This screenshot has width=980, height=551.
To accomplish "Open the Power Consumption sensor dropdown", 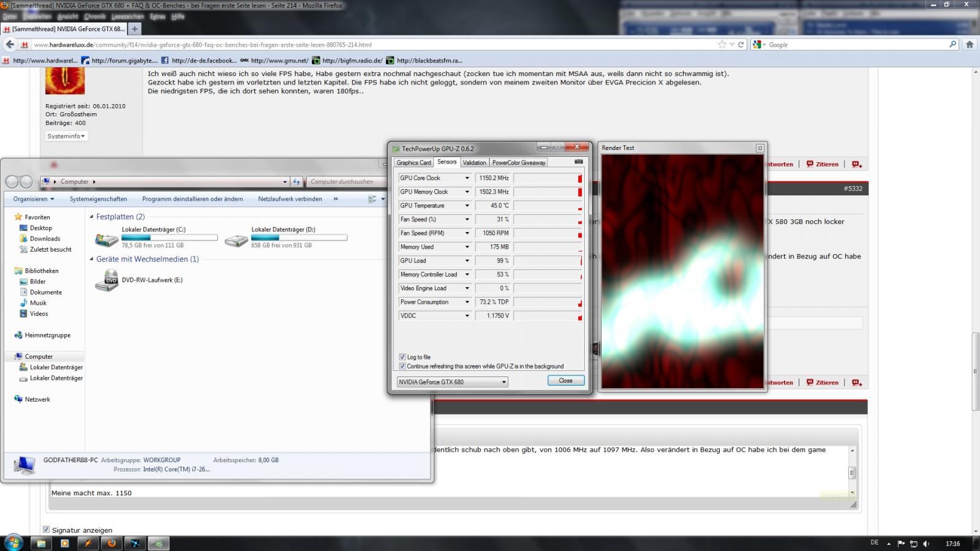I will 467,302.
